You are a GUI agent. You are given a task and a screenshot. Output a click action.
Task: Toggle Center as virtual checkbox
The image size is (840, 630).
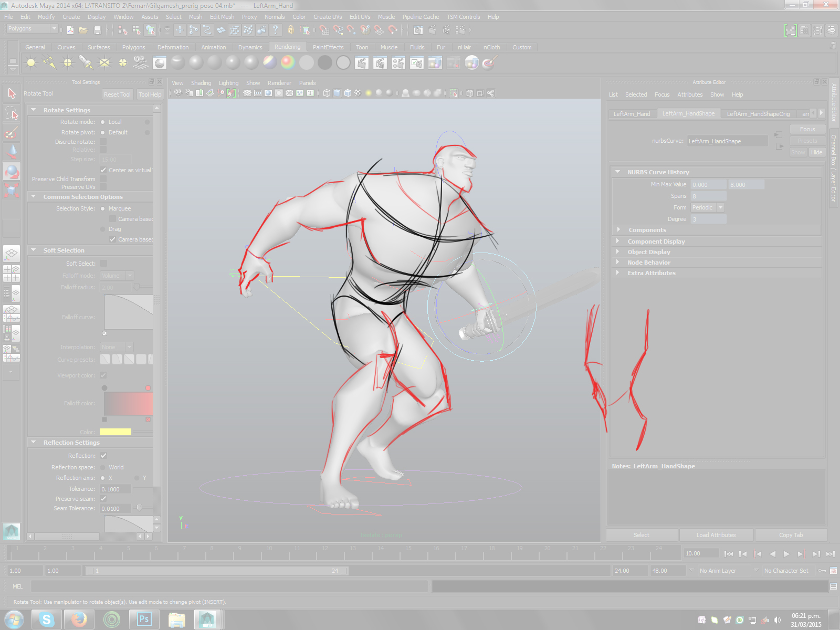(103, 170)
